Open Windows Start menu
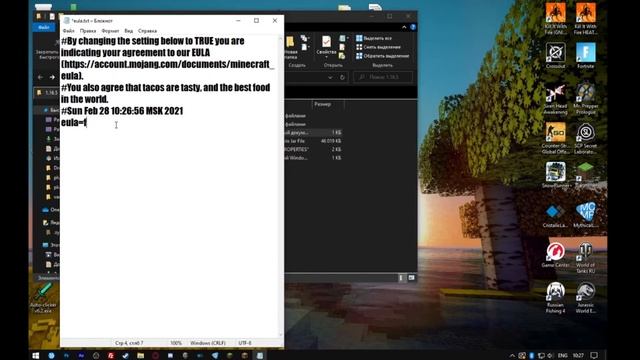The image size is (640, 360). [x=36, y=356]
